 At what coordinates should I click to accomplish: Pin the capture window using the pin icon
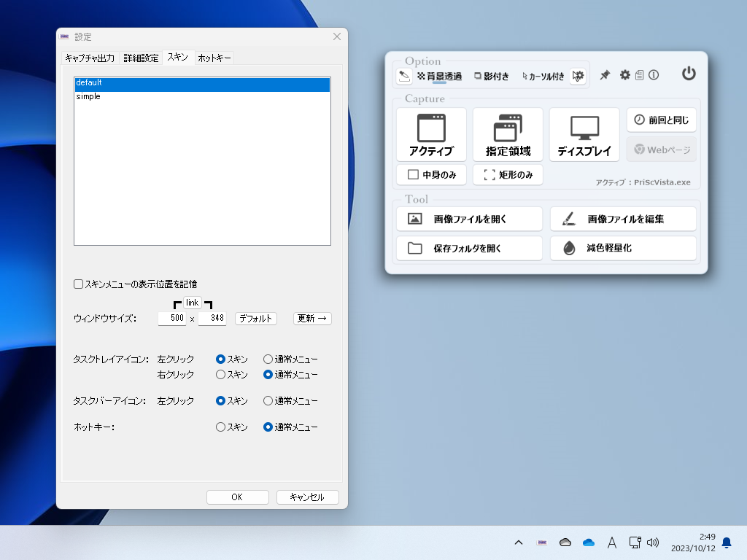coord(605,74)
